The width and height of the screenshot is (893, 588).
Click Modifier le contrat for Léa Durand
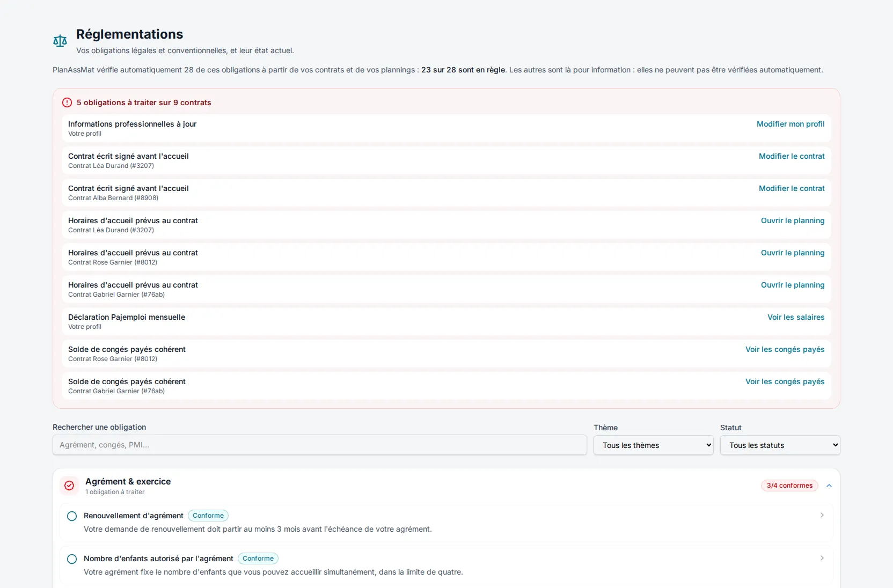[792, 156]
